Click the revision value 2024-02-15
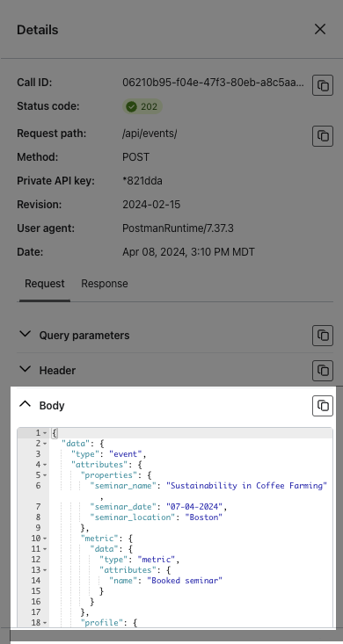Screen dimensions: 343x644 151,205
